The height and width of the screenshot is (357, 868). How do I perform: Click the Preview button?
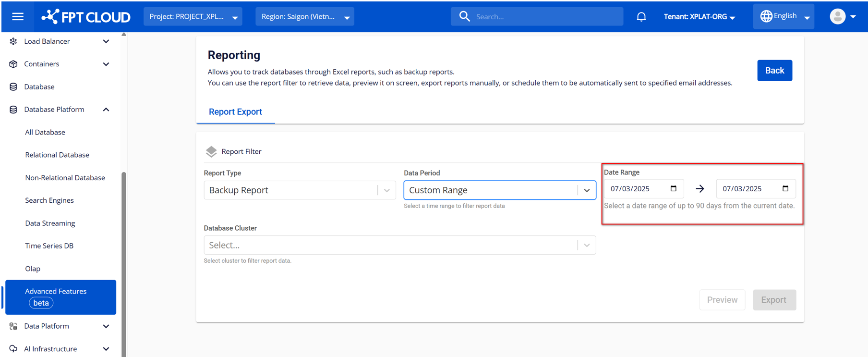click(x=722, y=300)
